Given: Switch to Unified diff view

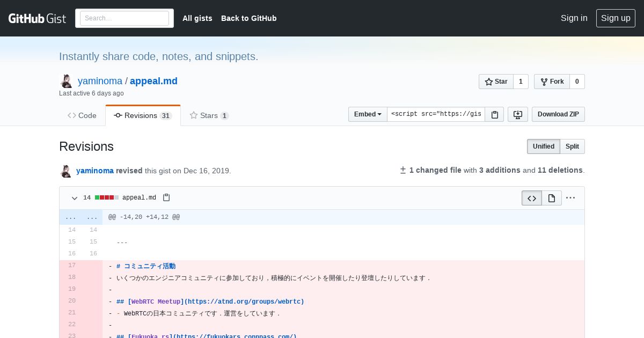Looking at the screenshot, I should point(544,146).
